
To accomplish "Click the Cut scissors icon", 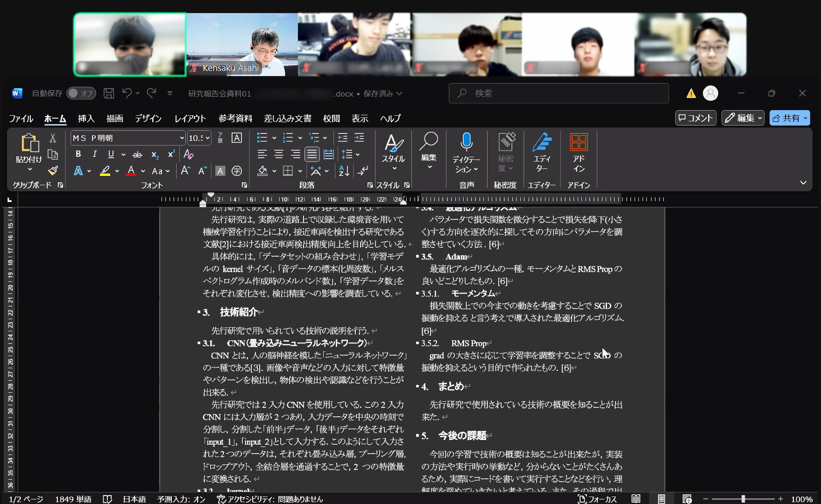I will point(53,138).
